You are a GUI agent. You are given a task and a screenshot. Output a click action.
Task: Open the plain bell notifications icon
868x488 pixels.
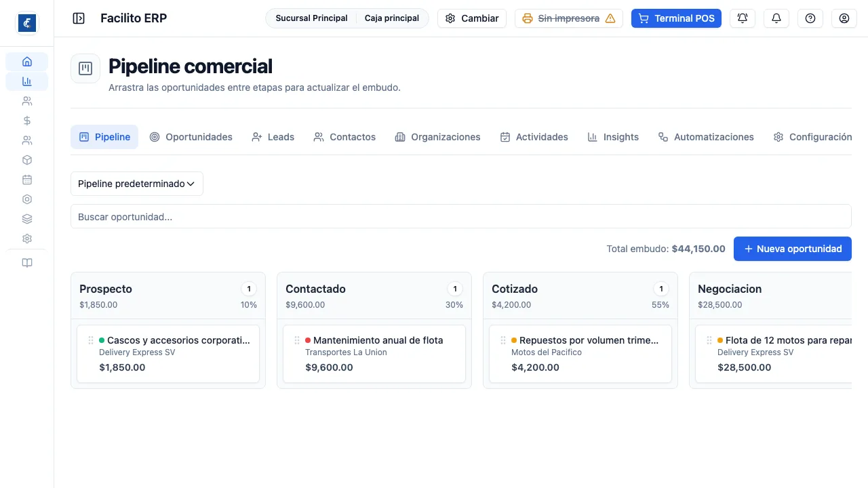click(776, 18)
